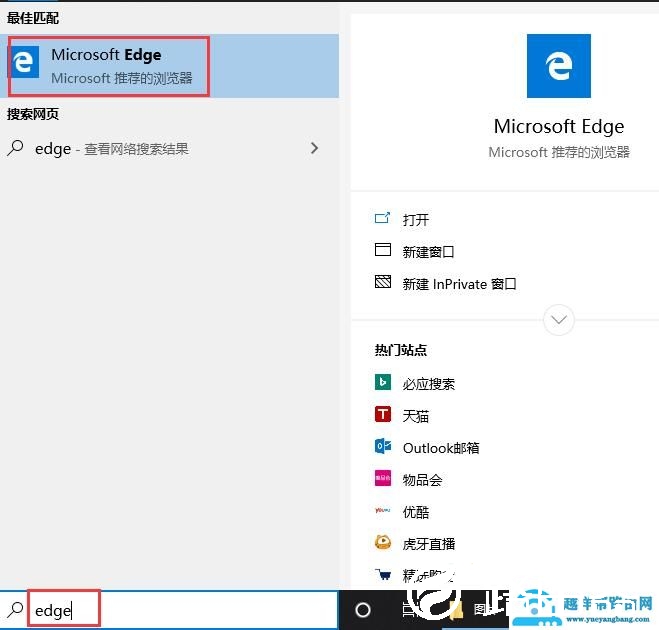The image size is (659, 630).
Task: Click Microsoft Edge title in details pane
Action: 559,127
